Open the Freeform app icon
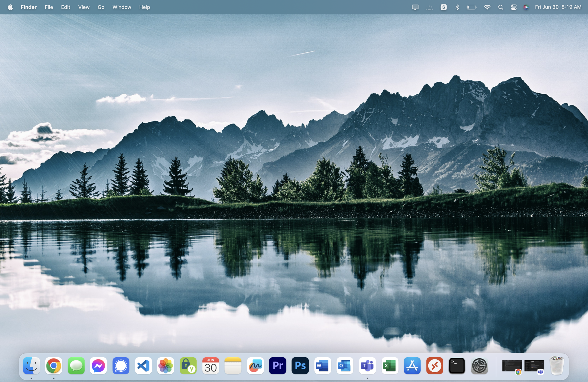Viewport: 588px width, 382px height. (x=255, y=366)
